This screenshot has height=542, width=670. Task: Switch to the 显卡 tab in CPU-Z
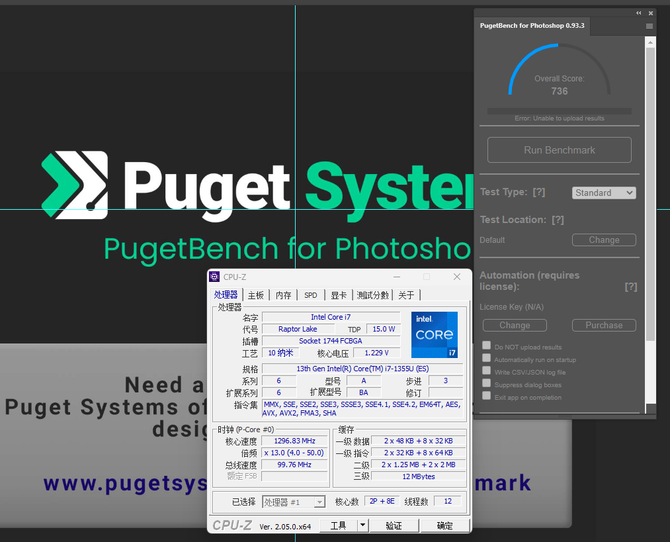click(338, 295)
